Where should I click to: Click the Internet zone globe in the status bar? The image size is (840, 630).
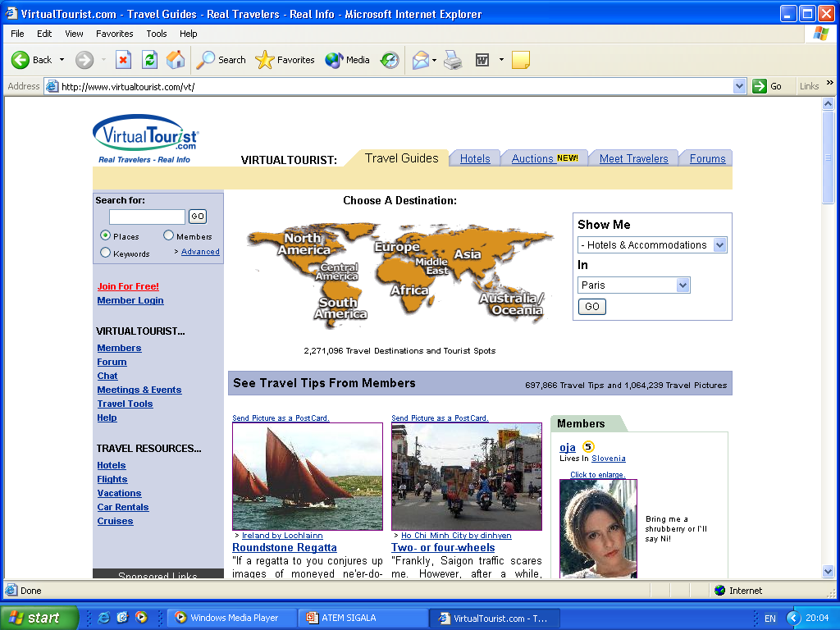(x=720, y=591)
